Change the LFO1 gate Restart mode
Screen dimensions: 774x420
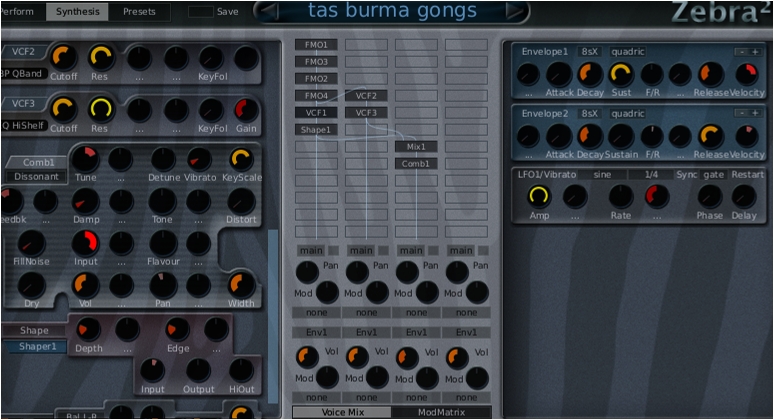(714, 175)
